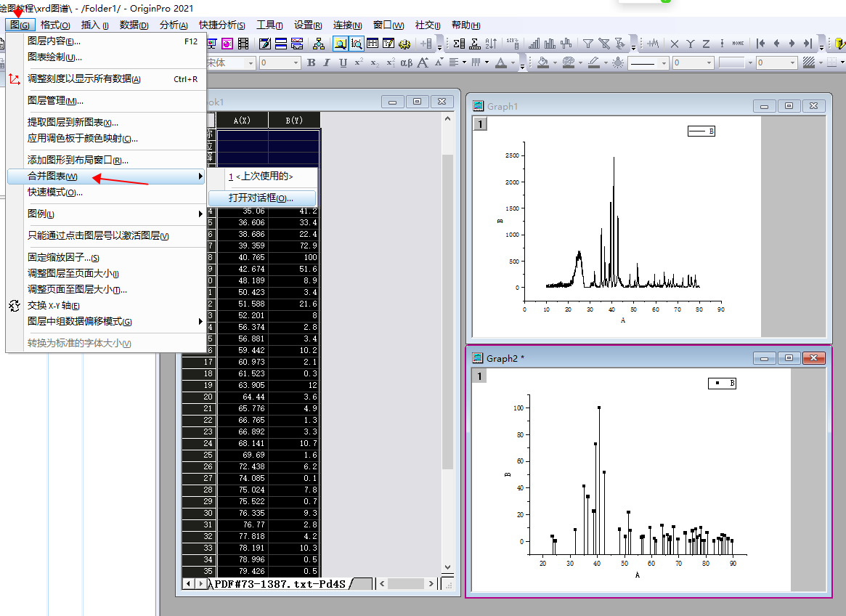
Task: Open the font size dropdown
Action: (295, 63)
